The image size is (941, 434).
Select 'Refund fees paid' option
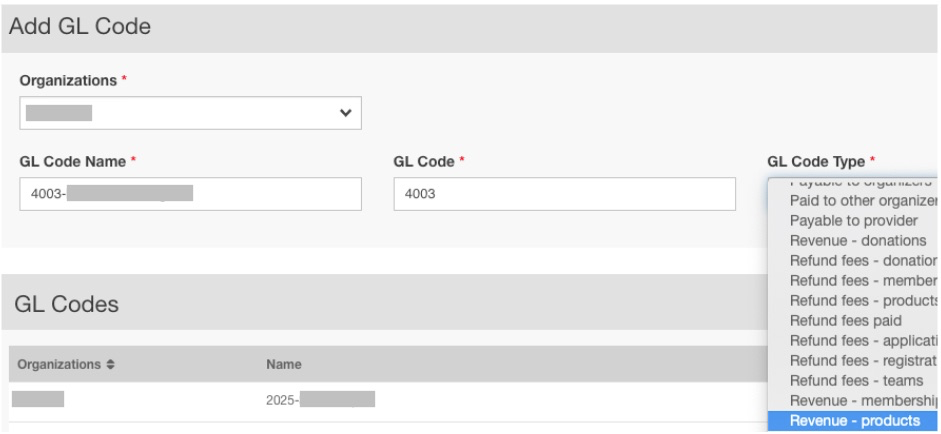click(x=846, y=321)
